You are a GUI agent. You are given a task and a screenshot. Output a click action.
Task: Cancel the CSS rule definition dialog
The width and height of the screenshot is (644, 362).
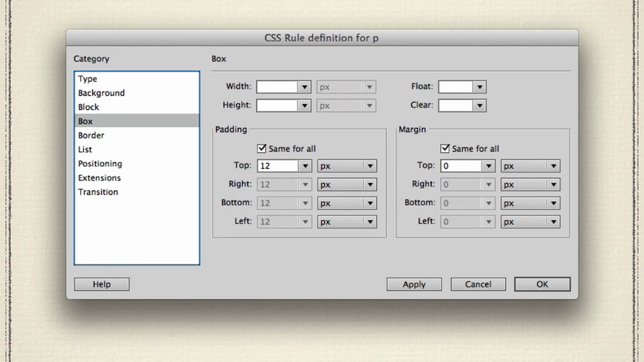[477, 284]
